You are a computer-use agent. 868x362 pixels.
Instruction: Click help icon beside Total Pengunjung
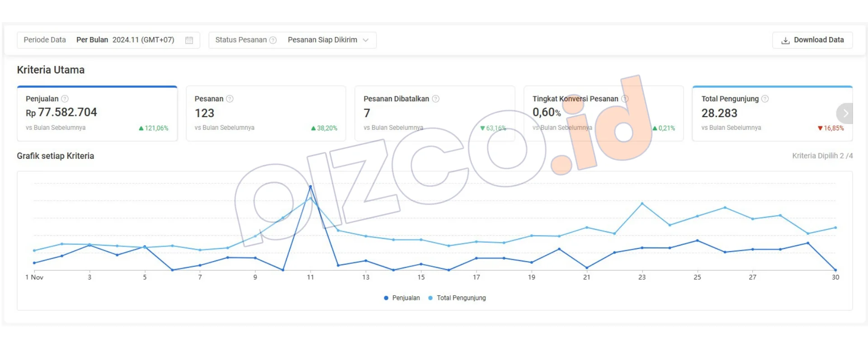(x=765, y=99)
